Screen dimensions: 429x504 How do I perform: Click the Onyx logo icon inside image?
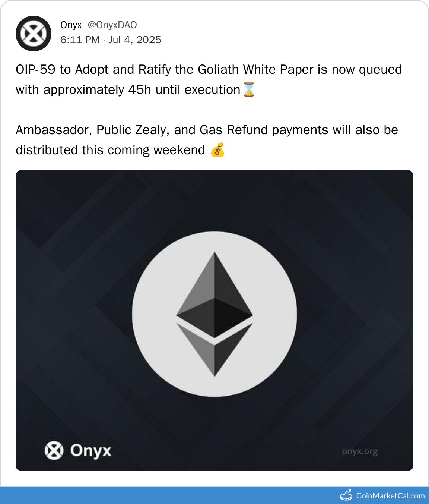(54, 450)
